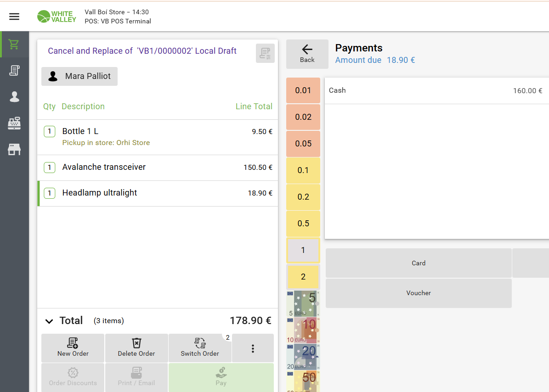The image size is (549, 392).
Task: Click the Vall Boí Store terminal info
Action: tap(118, 17)
